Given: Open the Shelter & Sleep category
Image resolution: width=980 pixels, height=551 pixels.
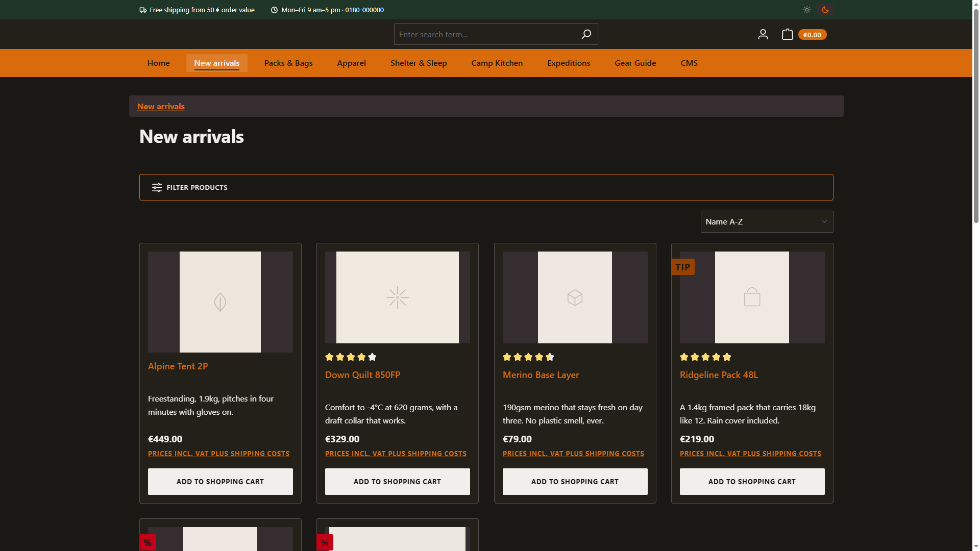Looking at the screenshot, I should (419, 63).
